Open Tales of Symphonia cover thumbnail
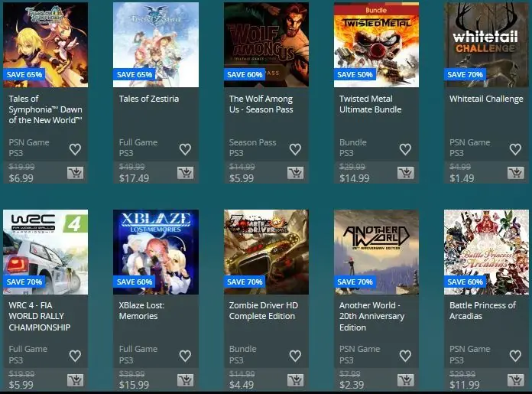Screen dimensions: 532x394 pos(45,45)
